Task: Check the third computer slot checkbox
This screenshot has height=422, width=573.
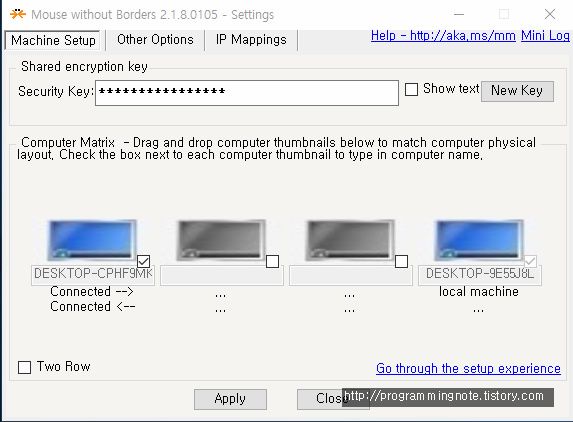Action: pyautogui.click(x=401, y=262)
